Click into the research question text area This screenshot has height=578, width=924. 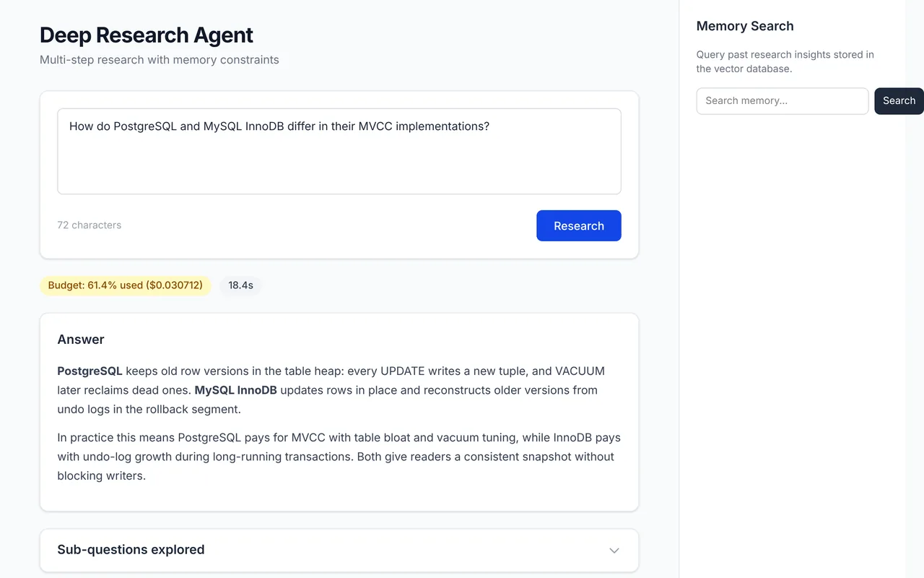pyautogui.click(x=339, y=152)
